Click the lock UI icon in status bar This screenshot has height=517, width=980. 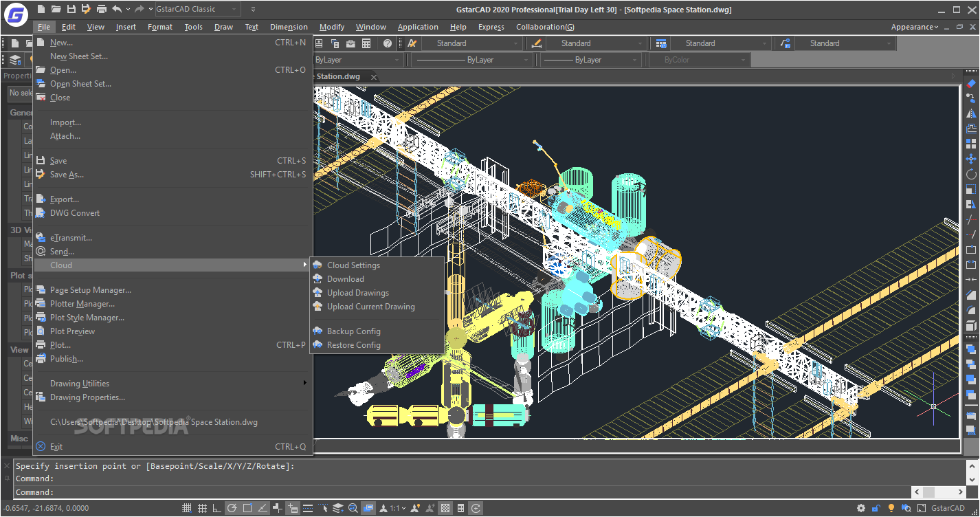[876, 508]
